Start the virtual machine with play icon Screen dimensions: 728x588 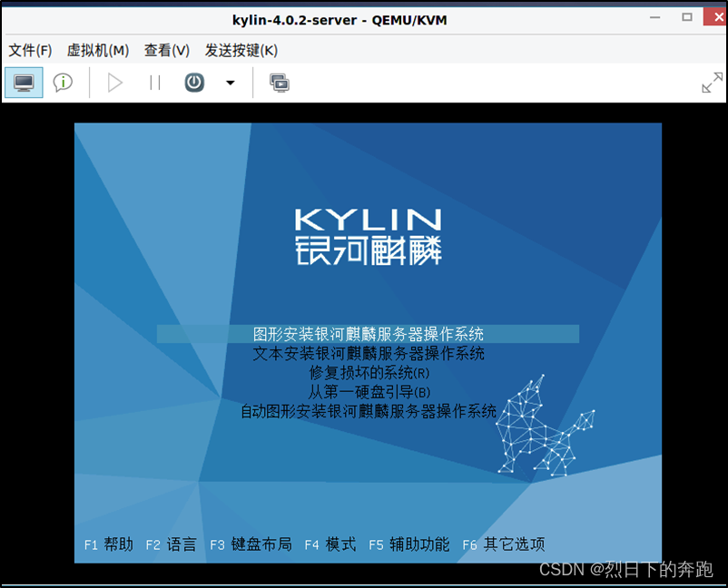click(114, 83)
